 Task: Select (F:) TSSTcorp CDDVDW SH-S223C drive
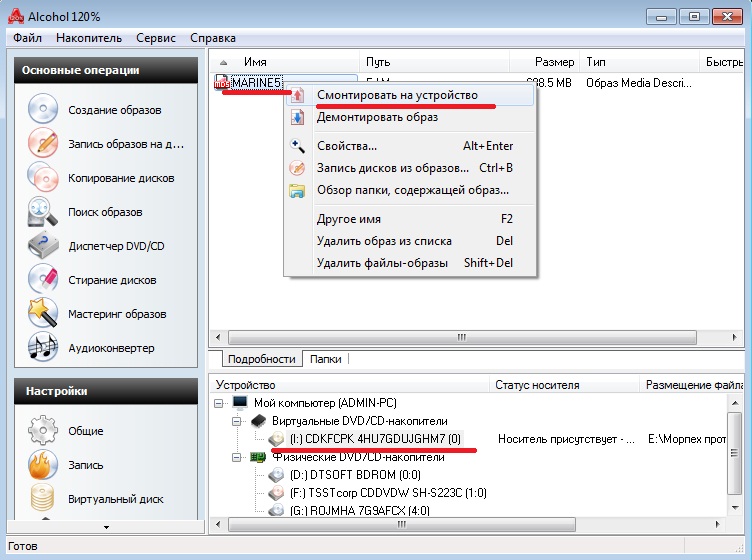(388, 493)
